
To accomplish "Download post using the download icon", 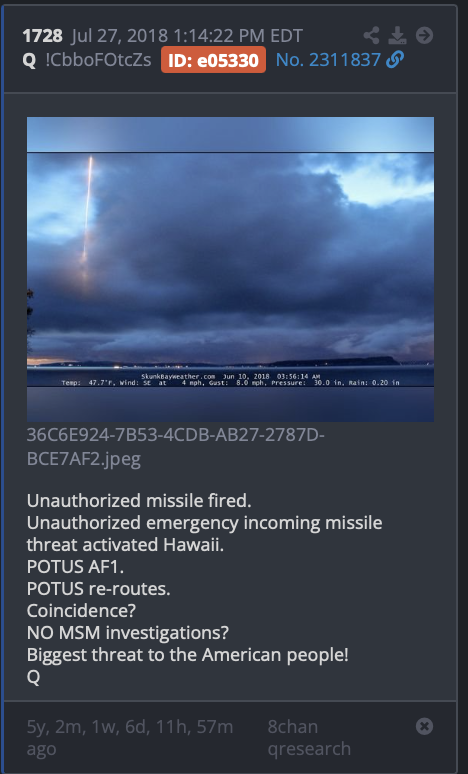I will click(397, 35).
